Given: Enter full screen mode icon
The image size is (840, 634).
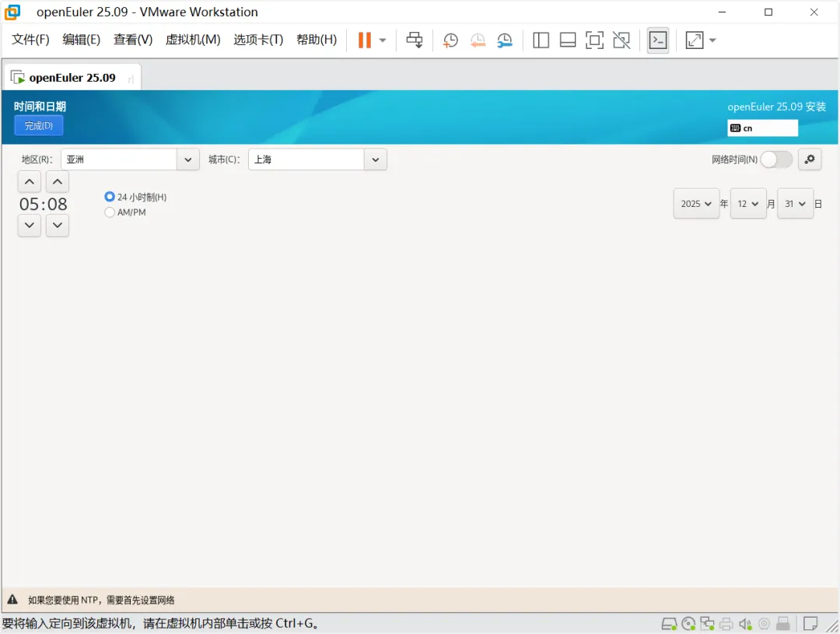Looking at the screenshot, I should pyautogui.click(x=595, y=40).
